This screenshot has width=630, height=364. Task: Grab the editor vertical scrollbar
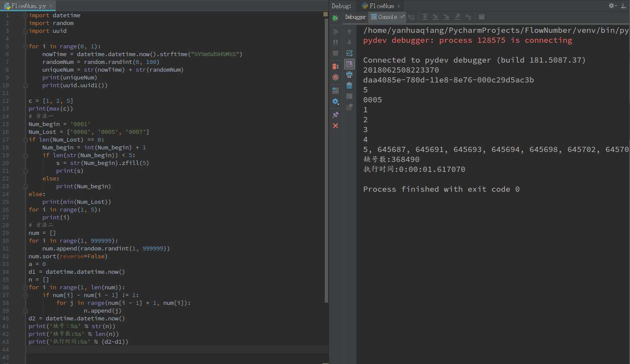326,160
